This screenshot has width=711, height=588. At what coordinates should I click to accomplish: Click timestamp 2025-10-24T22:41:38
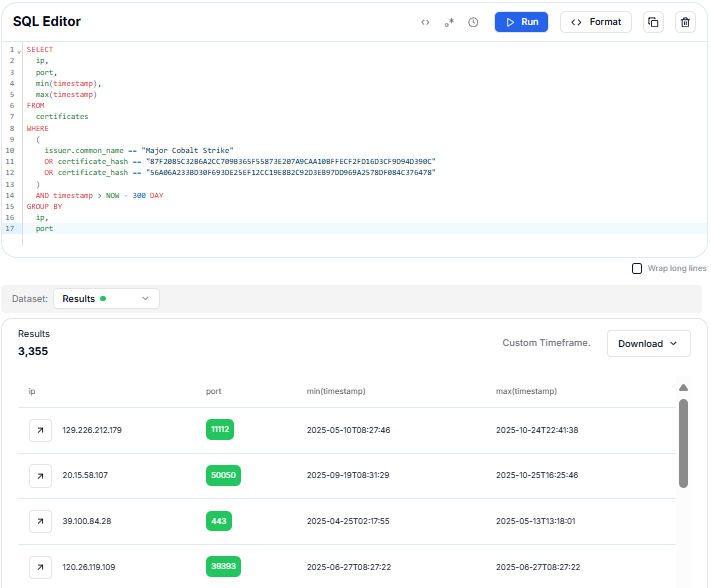coord(537,430)
